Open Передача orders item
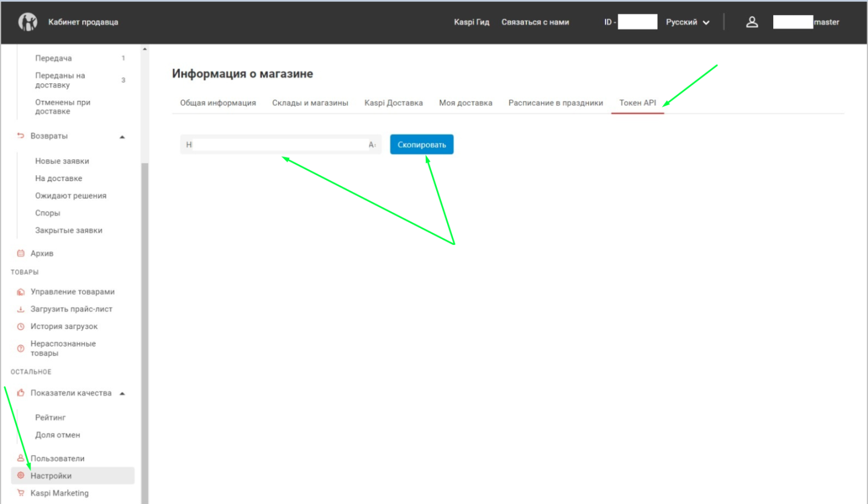This screenshot has width=868, height=504. 53,58
